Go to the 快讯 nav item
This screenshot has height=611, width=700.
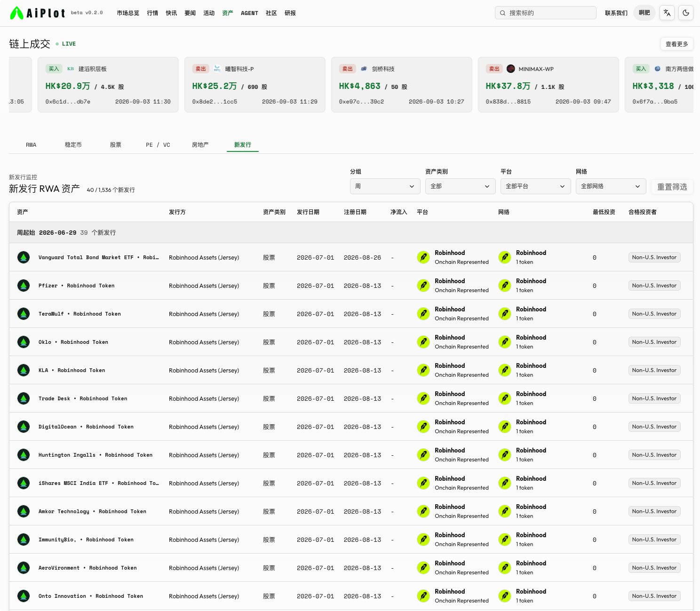click(171, 13)
